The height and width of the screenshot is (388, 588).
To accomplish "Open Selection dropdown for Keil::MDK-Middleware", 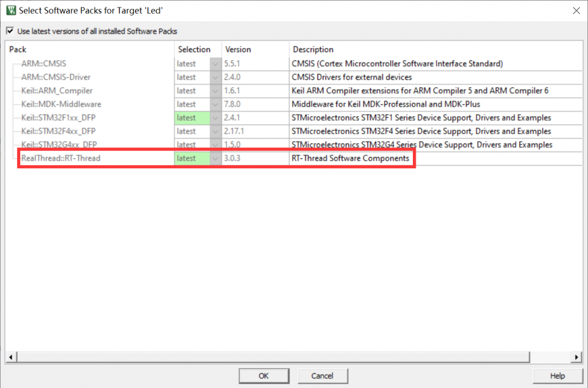I will [x=215, y=104].
